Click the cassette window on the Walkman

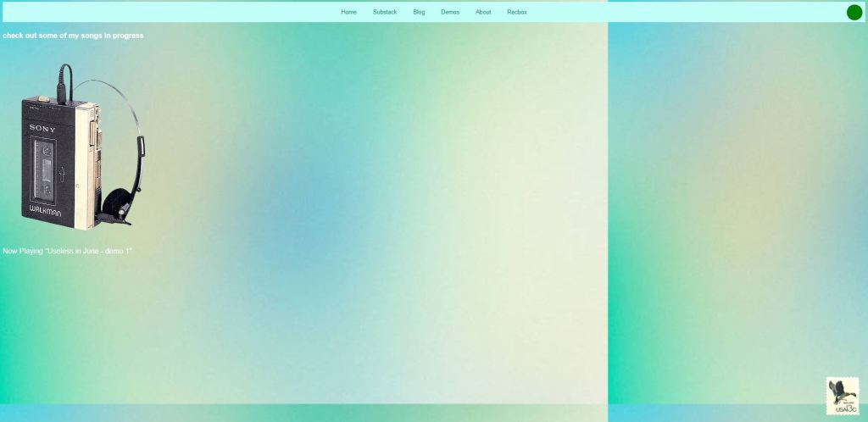click(45, 166)
